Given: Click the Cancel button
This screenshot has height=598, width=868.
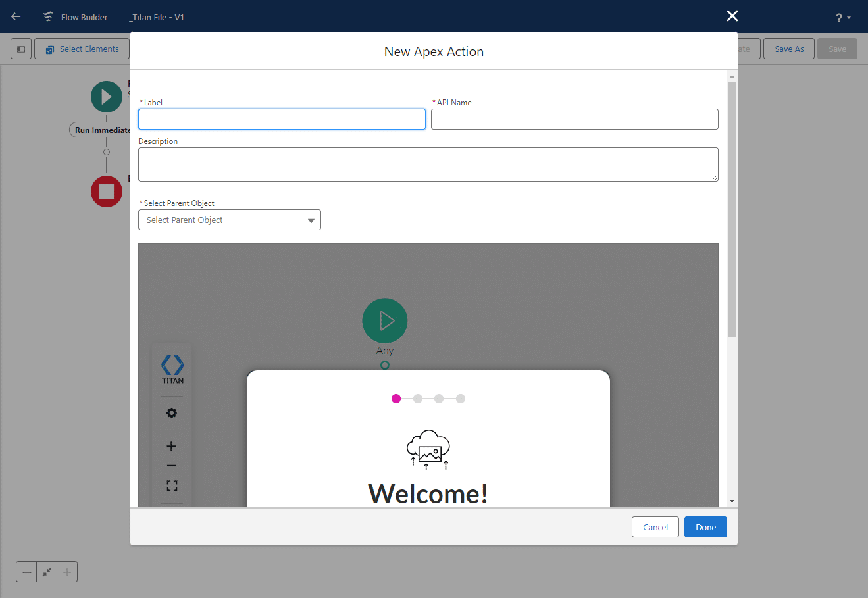Looking at the screenshot, I should pos(655,527).
